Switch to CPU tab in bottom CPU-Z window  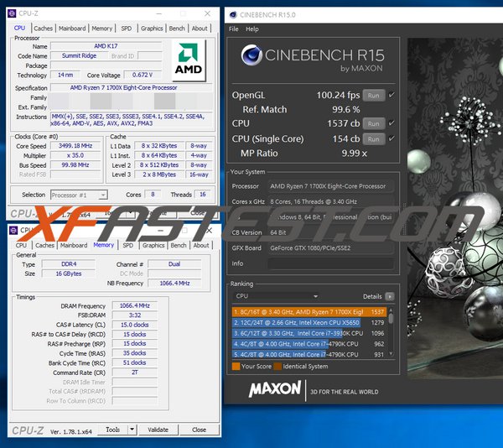(21, 245)
